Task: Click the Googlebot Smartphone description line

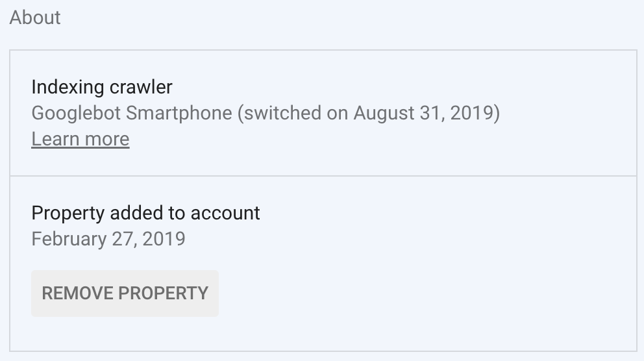Action: 266,113
